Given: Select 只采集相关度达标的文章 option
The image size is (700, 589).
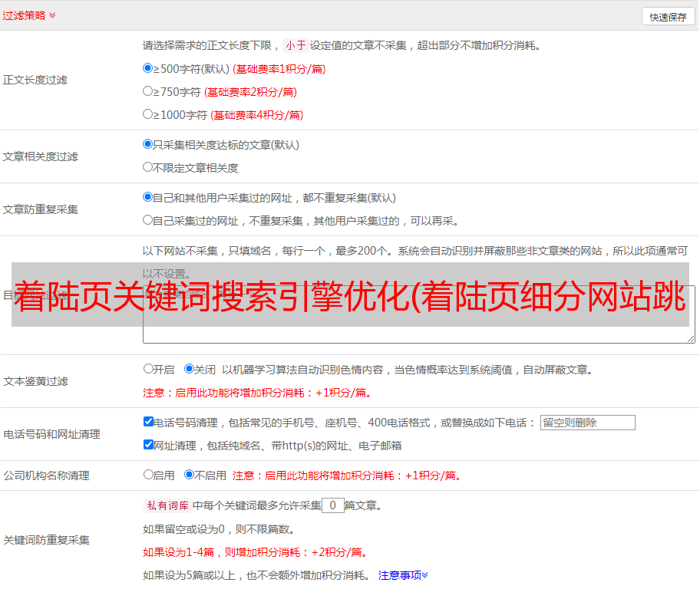Looking at the screenshot, I should pyautogui.click(x=148, y=144).
